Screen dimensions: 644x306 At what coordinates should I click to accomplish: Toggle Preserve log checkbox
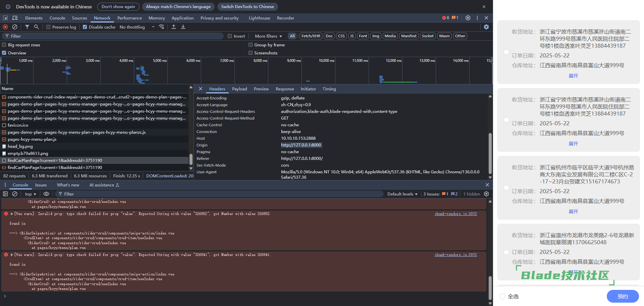tap(48, 27)
